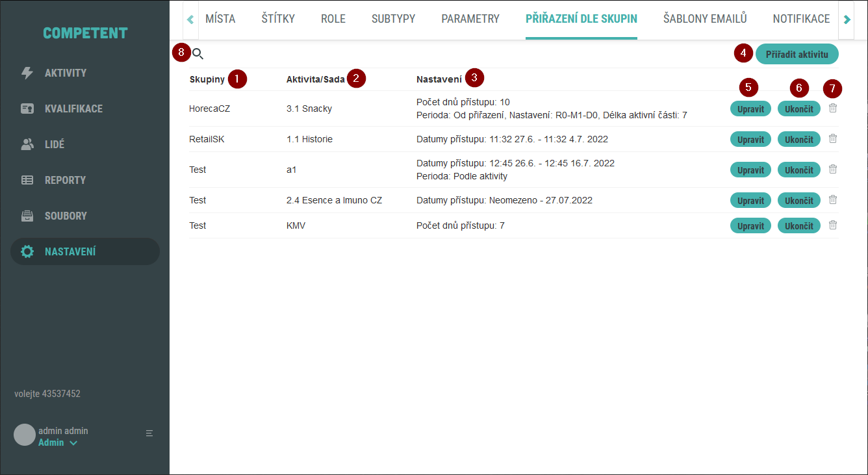The height and width of the screenshot is (475, 868).
Task: Click Ukončit for the HorecaCZ row
Action: 799,109
